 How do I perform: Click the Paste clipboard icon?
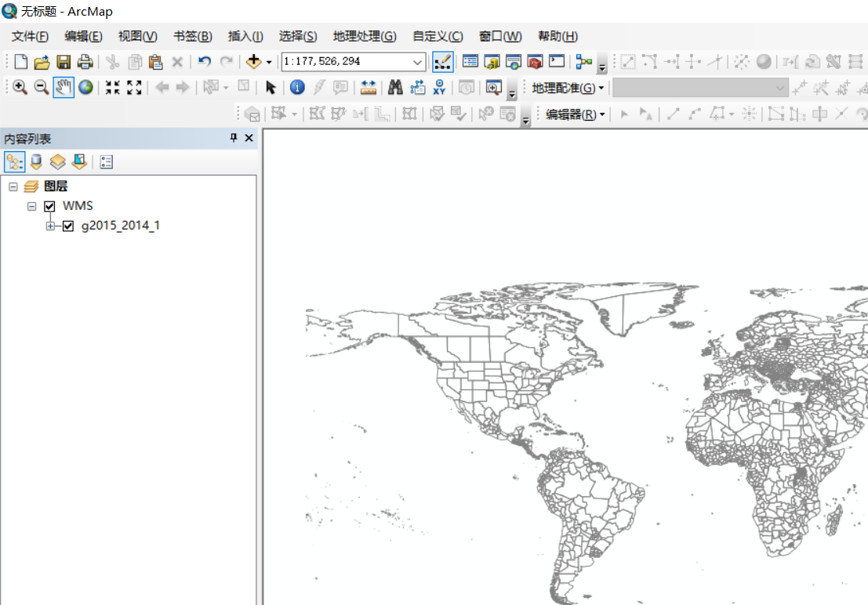[x=156, y=61]
